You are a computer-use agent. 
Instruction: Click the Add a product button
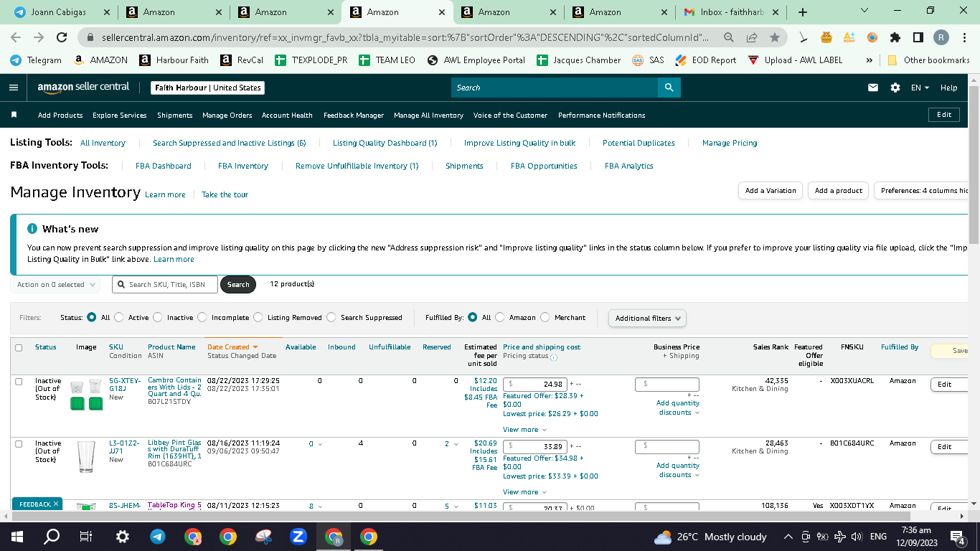[839, 191]
